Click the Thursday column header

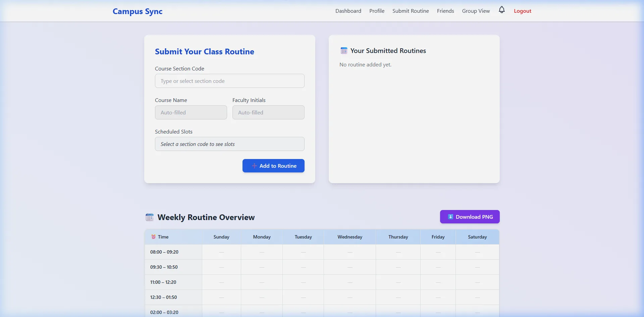point(398,237)
